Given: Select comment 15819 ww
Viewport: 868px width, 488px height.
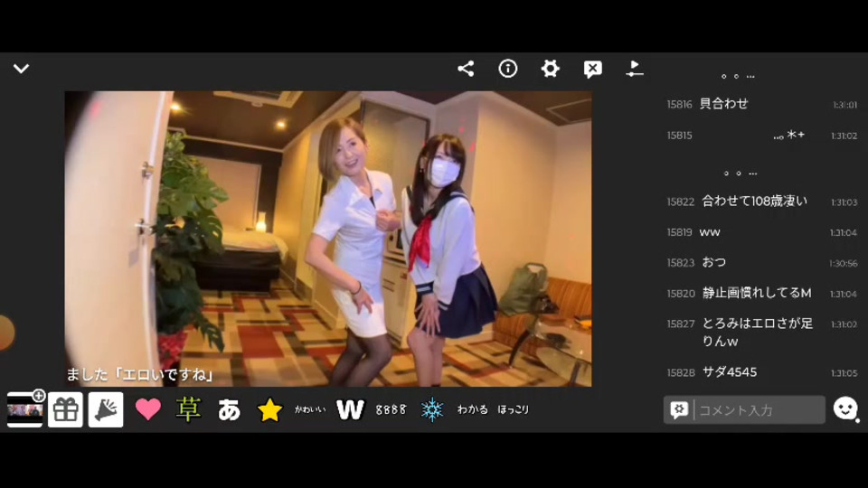Looking at the screenshot, I should pos(761,232).
